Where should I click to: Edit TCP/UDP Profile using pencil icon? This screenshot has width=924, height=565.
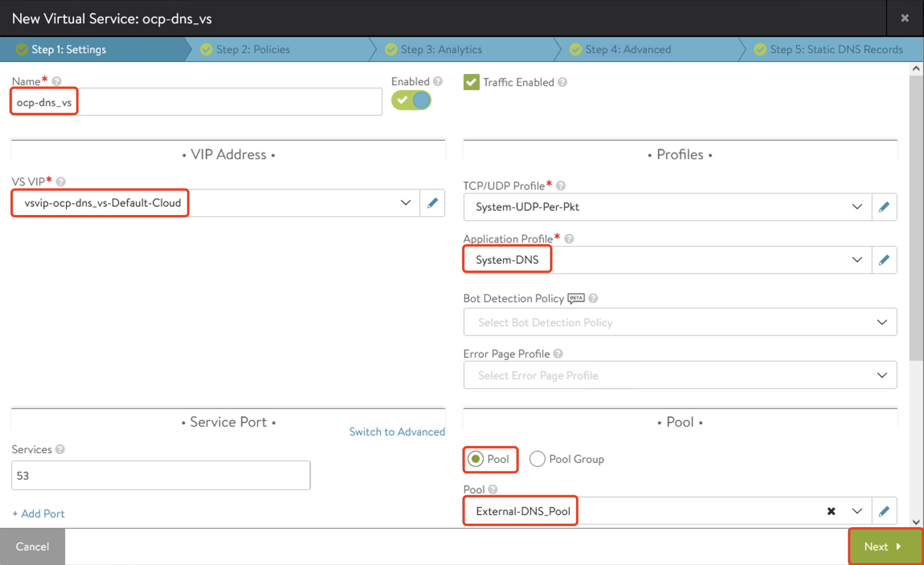pos(884,207)
